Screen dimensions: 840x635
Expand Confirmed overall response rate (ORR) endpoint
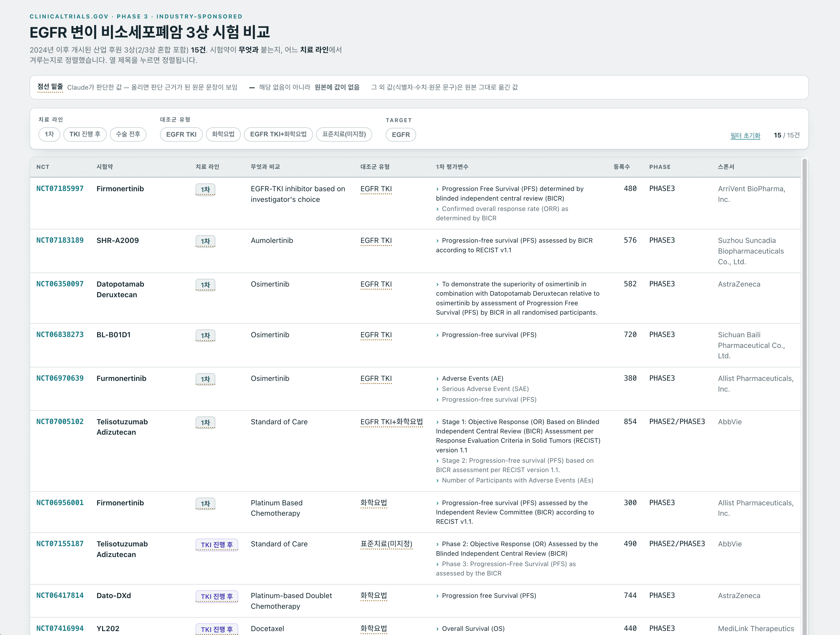coord(502,213)
